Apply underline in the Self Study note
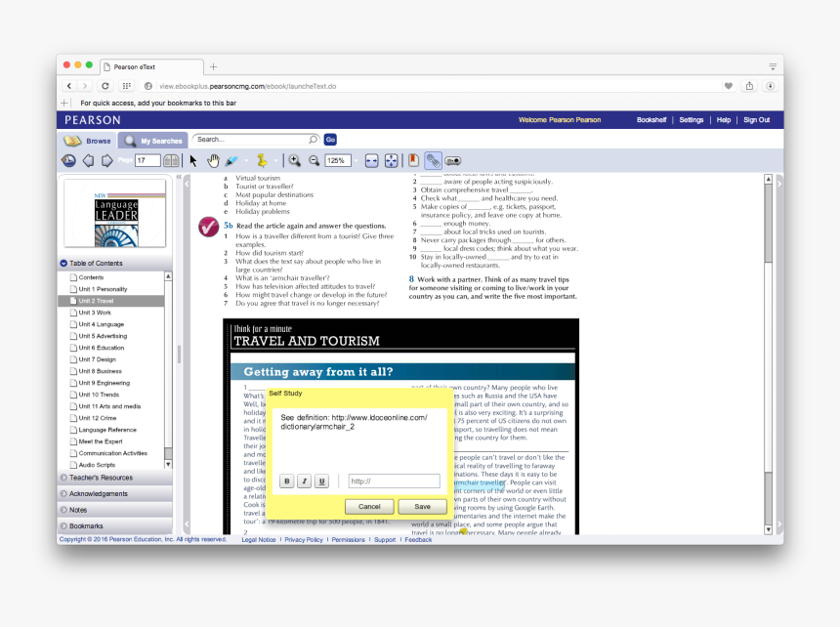The width and height of the screenshot is (840, 627). tap(321, 481)
